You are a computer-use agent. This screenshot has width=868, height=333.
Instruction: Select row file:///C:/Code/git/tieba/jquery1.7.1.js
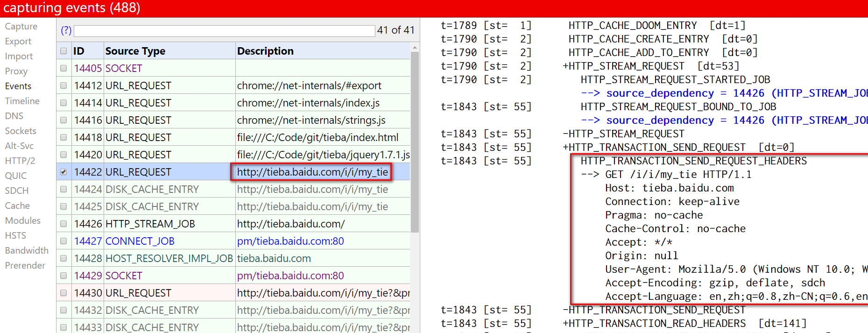tap(233, 155)
